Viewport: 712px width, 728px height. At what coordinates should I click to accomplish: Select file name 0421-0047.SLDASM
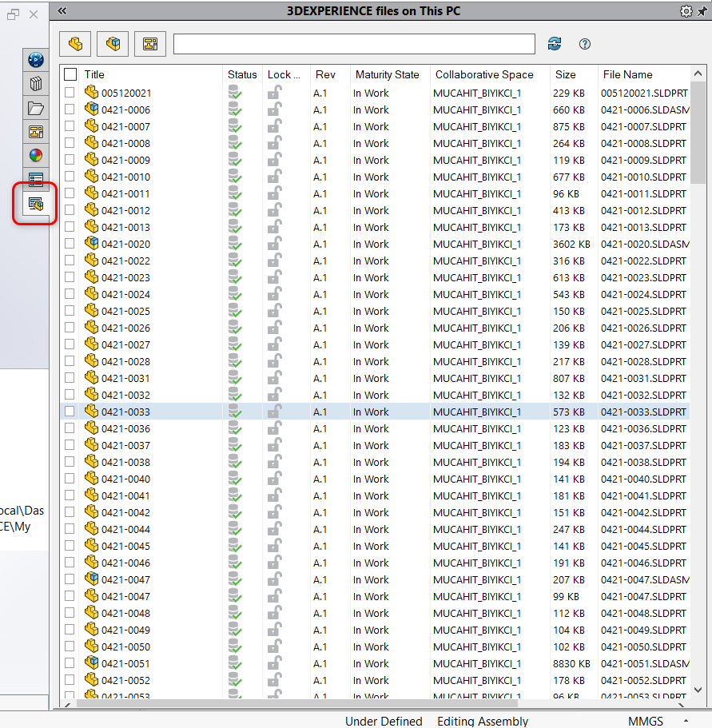coord(645,580)
